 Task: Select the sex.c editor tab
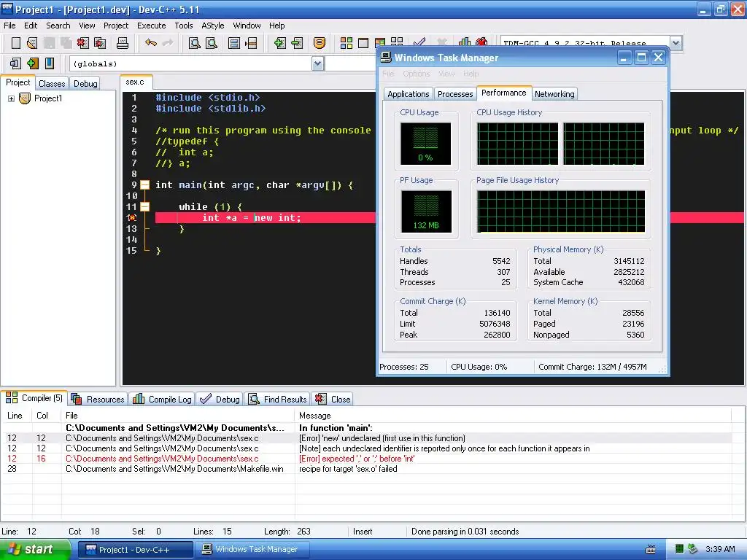click(x=135, y=82)
